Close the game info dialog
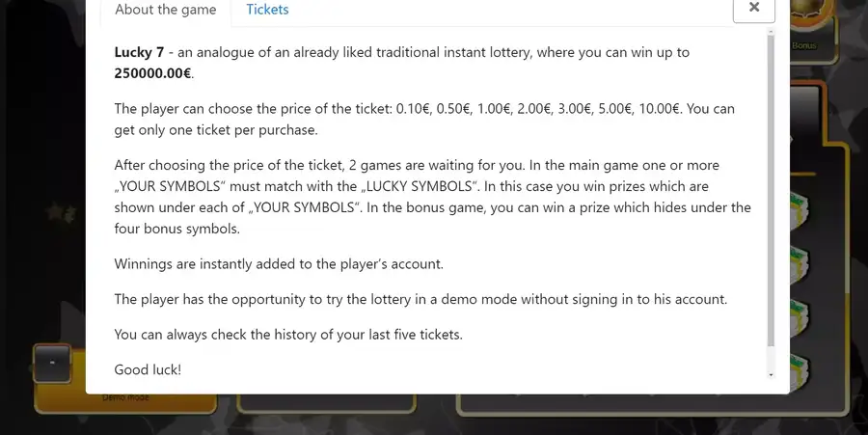Screen dimensions: 868x435 [754, 7]
